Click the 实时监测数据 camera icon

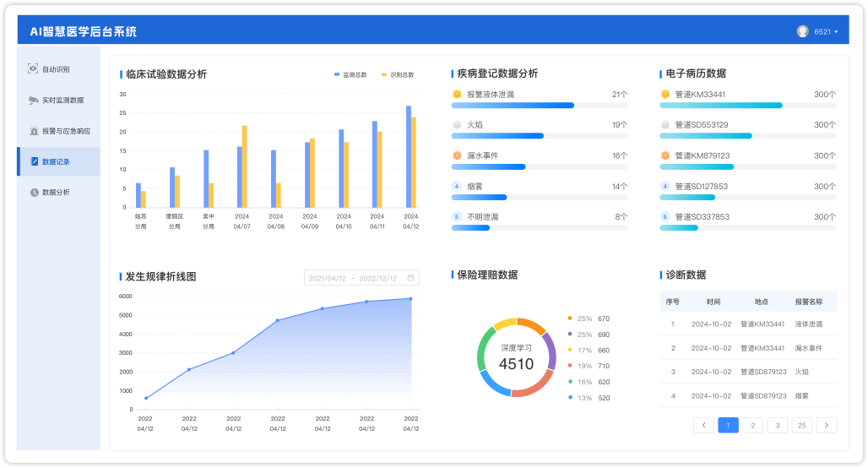pos(34,101)
